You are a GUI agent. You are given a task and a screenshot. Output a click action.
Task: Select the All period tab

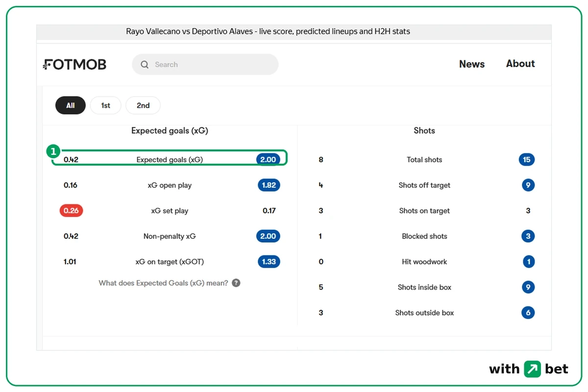coord(71,105)
